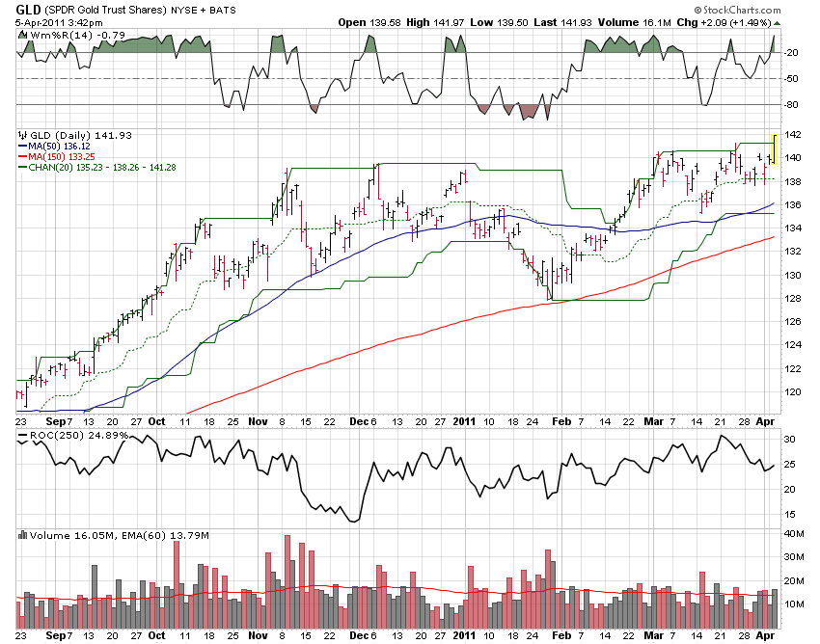Image resolution: width=820 pixels, height=644 pixels.
Task: Click the 'GLD (Daily) 141.93' legend label
Action: tap(81, 135)
